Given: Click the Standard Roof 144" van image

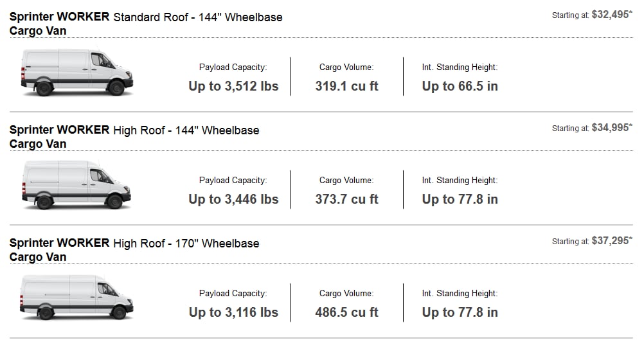Looking at the screenshot, I should coord(76,73).
